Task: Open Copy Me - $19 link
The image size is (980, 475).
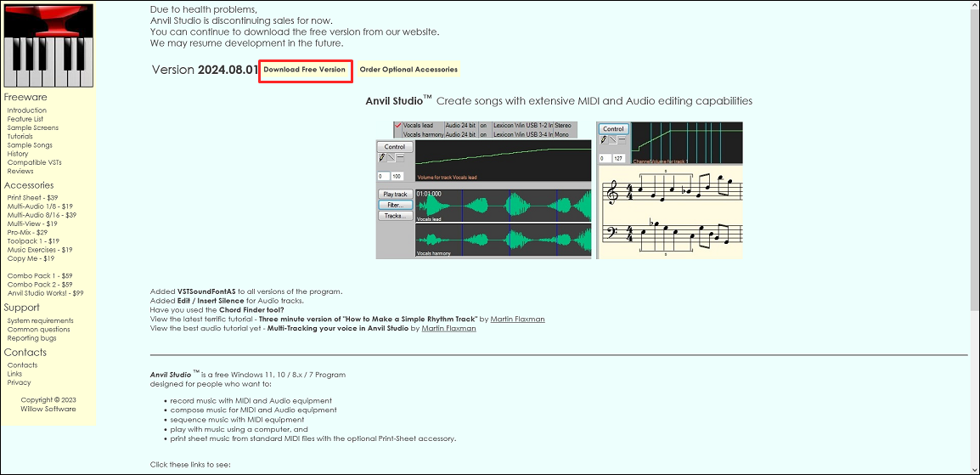Action: pos(31,259)
